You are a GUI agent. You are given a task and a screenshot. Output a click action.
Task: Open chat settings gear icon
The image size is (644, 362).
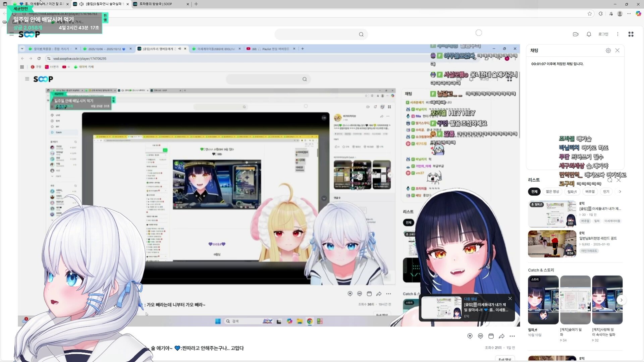tap(608, 51)
